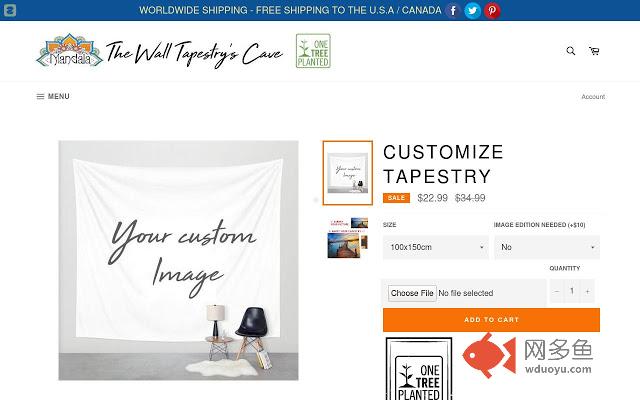Screen dimensions: 640x400
Task: Increase quantity with the plus button
Action: click(x=587, y=291)
